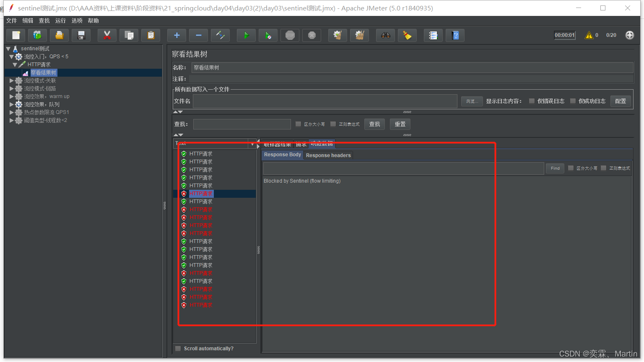The width and height of the screenshot is (644, 362).
Task: Click the 重置 button next to search
Action: click(400, 124)
